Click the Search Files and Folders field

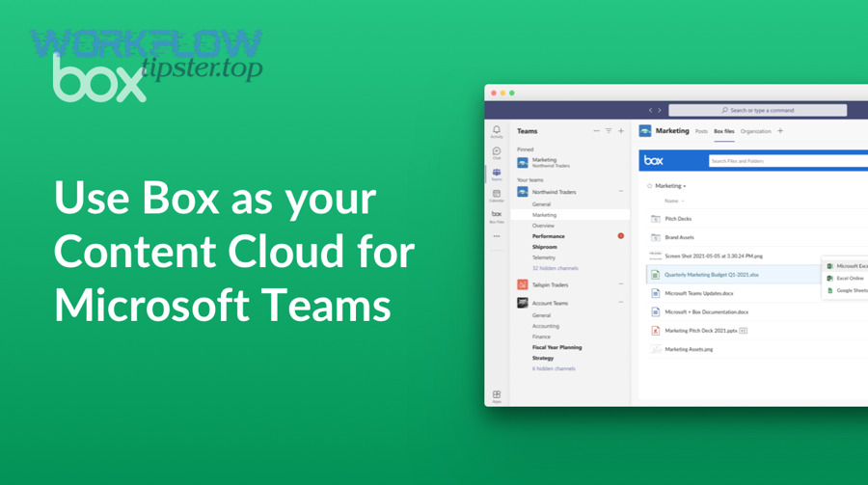pyautogui.click(x=788, y=161)
